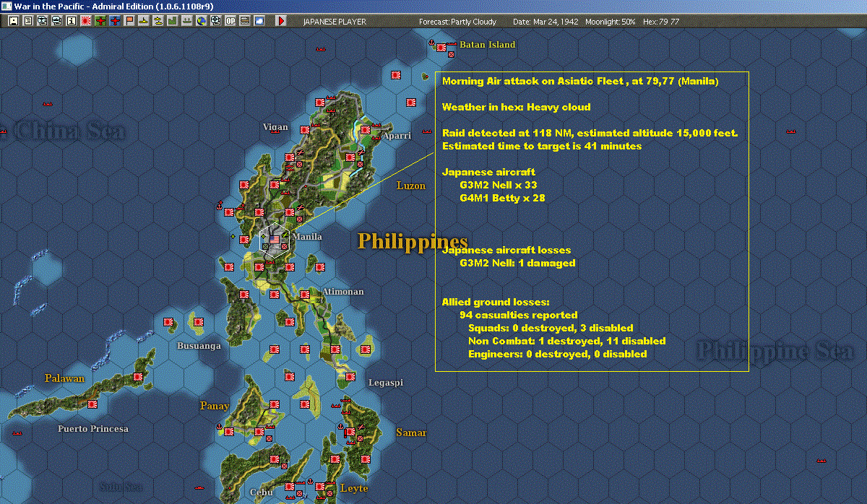Click the green icon with ship silhouettes

(x=187, y=22)
